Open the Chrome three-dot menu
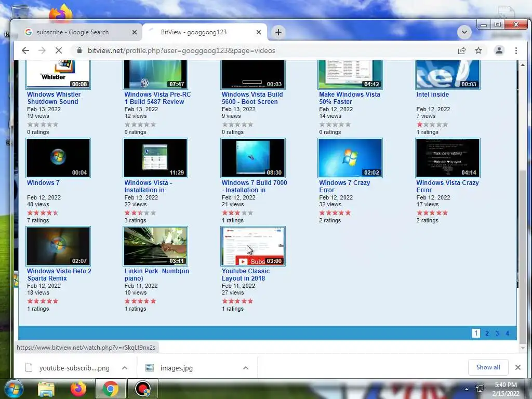 (516, 50)
